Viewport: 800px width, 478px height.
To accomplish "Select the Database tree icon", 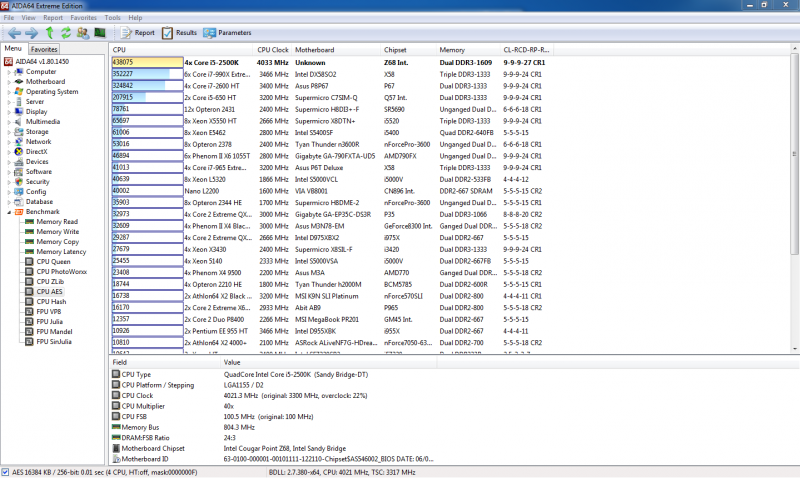I will coord(19,202).
